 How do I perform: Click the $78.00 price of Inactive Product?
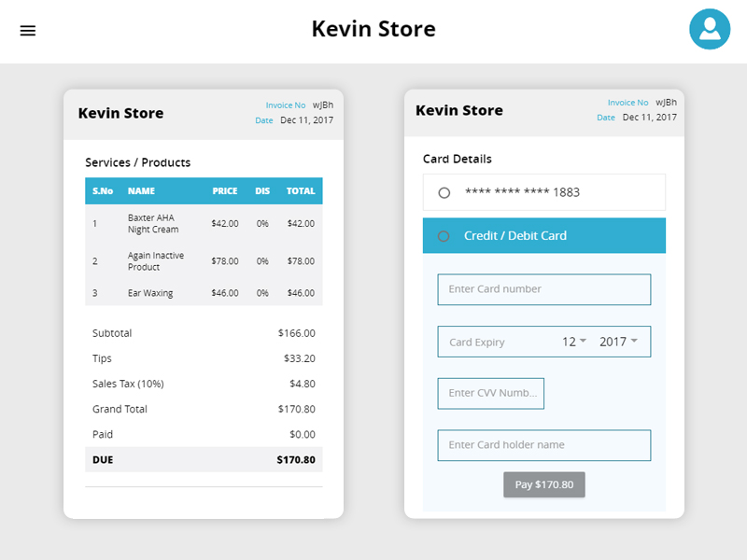(225, 261)
